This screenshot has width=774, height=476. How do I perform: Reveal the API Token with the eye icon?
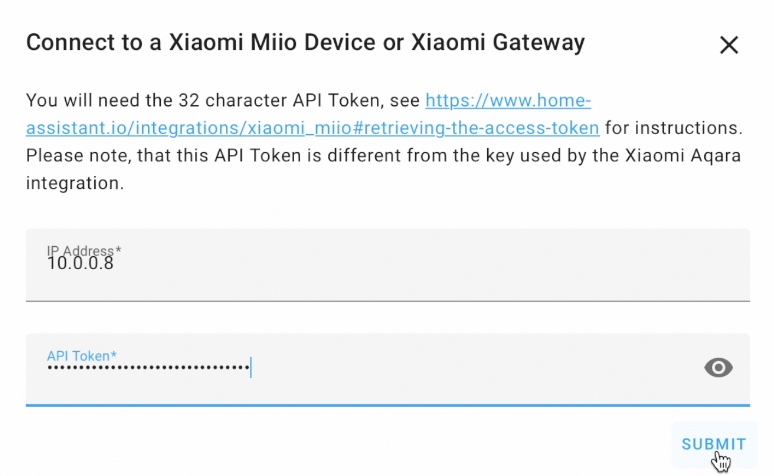coord(718,367)
